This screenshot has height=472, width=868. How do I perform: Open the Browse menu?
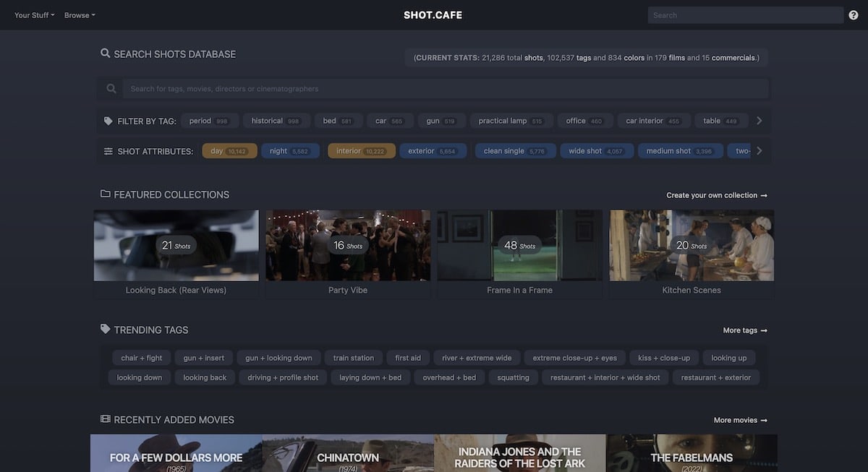tap(78, 14)
